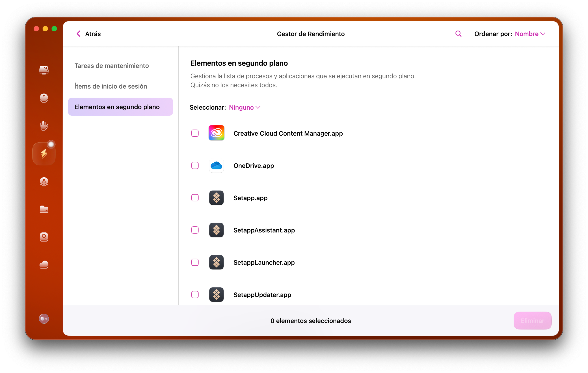Open search with the magnifier icon
Image resolution: width=588 pixels, height=373 pixels.
458,34
